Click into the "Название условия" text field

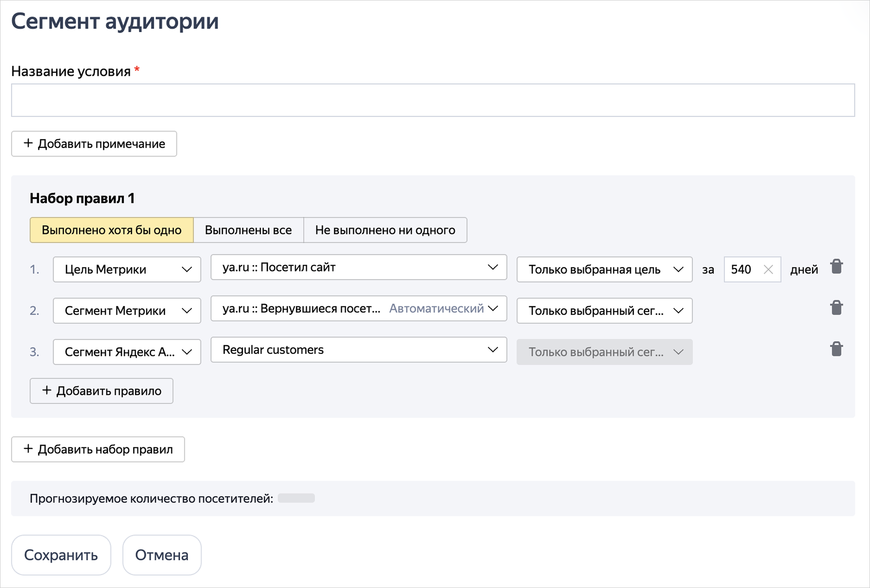pyautogui.click(x=433, y=100)
